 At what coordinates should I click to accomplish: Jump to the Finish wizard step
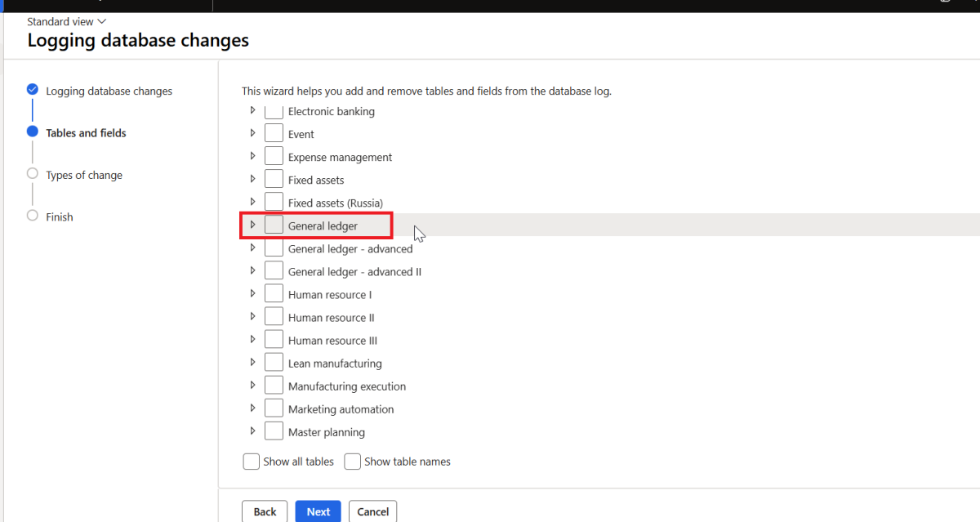(x=60, y=217)
